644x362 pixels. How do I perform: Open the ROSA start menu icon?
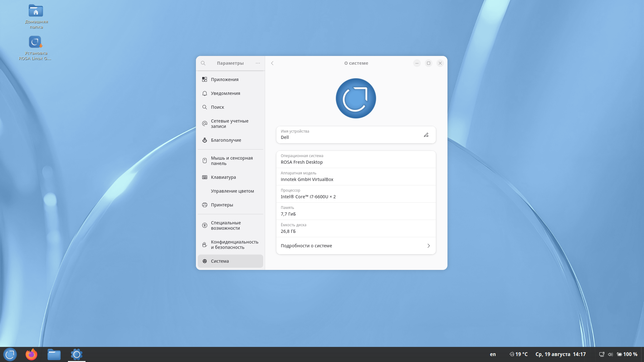pos(10,354)
